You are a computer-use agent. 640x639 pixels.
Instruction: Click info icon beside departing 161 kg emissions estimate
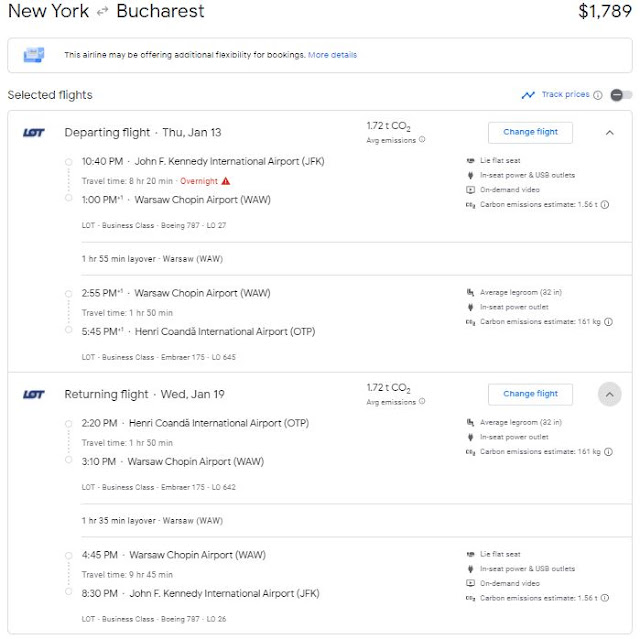pos(609,322)
